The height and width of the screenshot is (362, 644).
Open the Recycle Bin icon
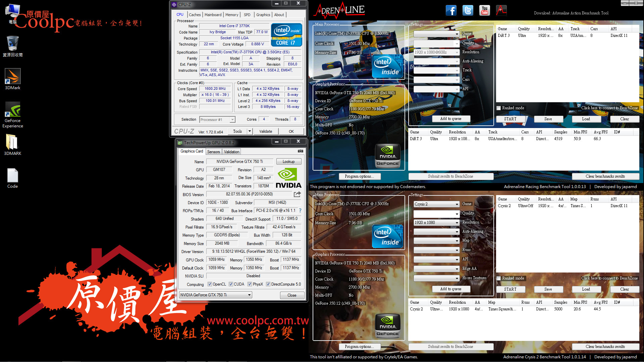pos(13,46)
